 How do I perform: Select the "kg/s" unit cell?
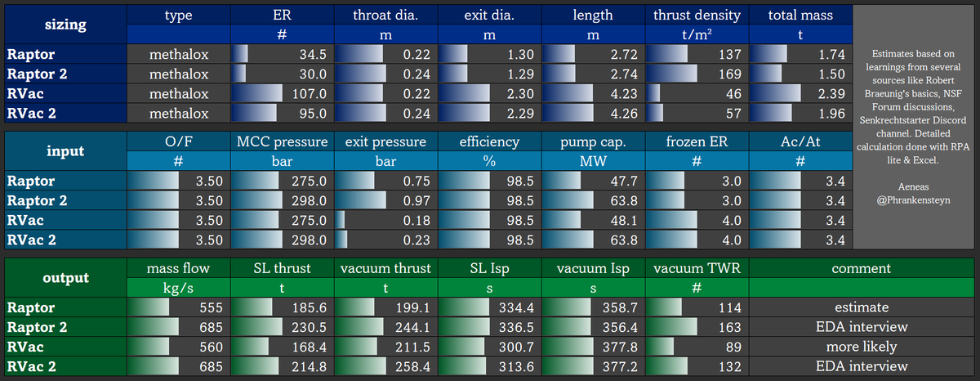(177, 288)
